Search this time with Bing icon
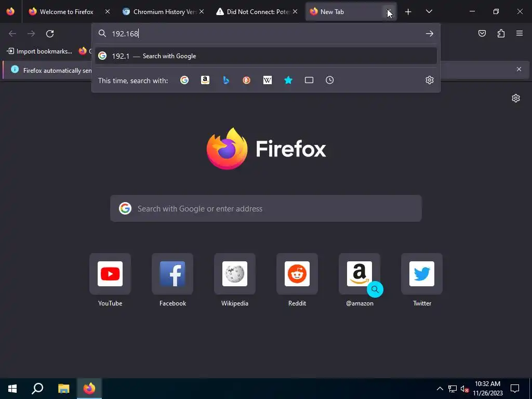Image resolution: width=532 pixels, height=399 pixels. (226, 80)
